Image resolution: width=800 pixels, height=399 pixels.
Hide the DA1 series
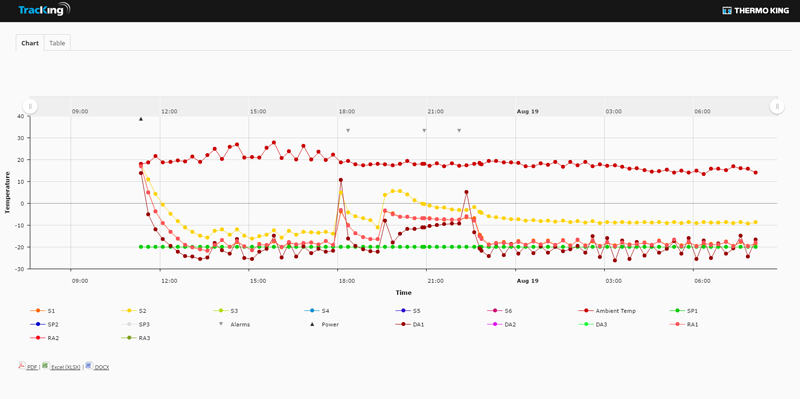pyautogui.click(x=410, y=325)
